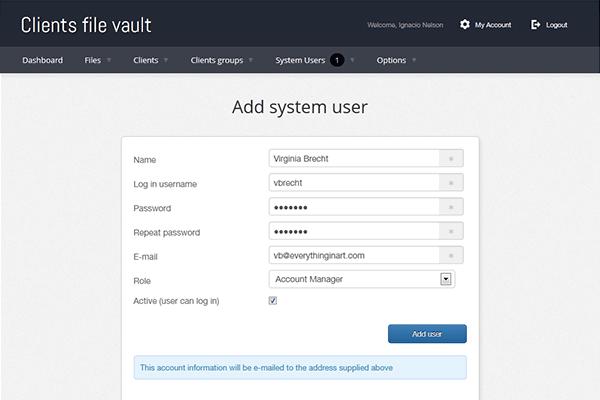Click into the E-mail input field
This screenshot has height=400, width=600.
(x=353, y=256)
